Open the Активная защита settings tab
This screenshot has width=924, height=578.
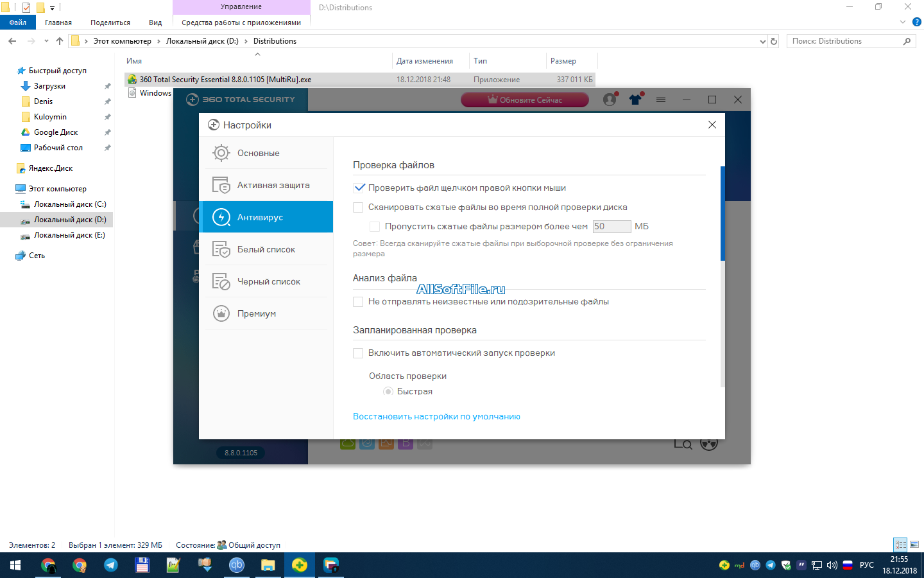coord(266,185)
